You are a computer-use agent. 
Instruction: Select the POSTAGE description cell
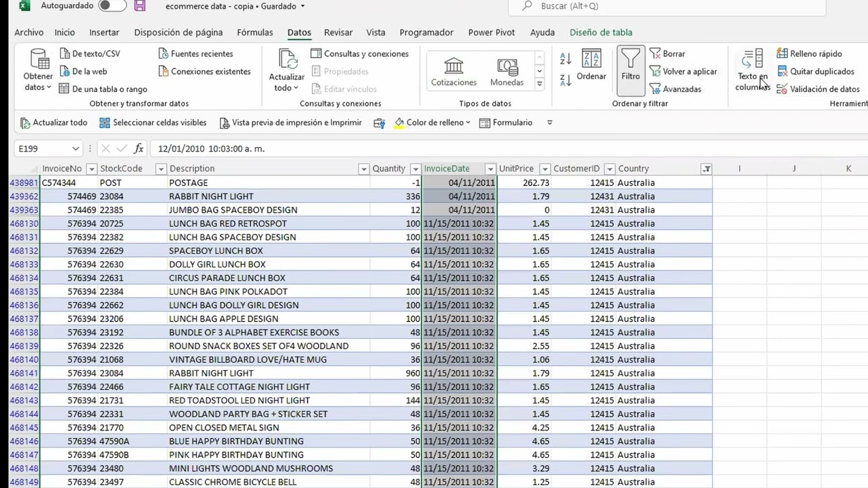pos(269,183)
